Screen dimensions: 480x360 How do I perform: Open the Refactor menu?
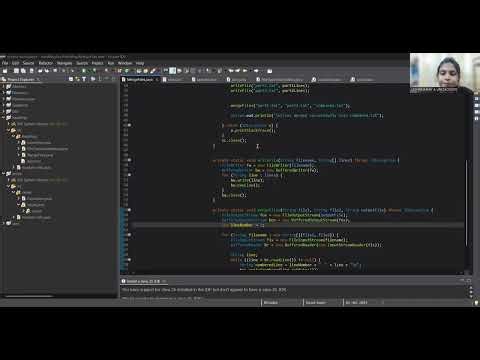pos(46,63)
